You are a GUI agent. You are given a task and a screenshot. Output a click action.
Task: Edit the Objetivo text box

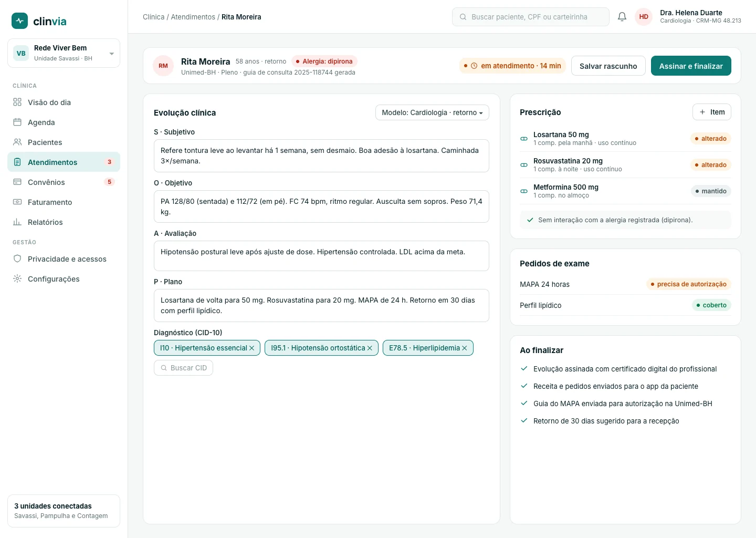(x=321, y=206)
